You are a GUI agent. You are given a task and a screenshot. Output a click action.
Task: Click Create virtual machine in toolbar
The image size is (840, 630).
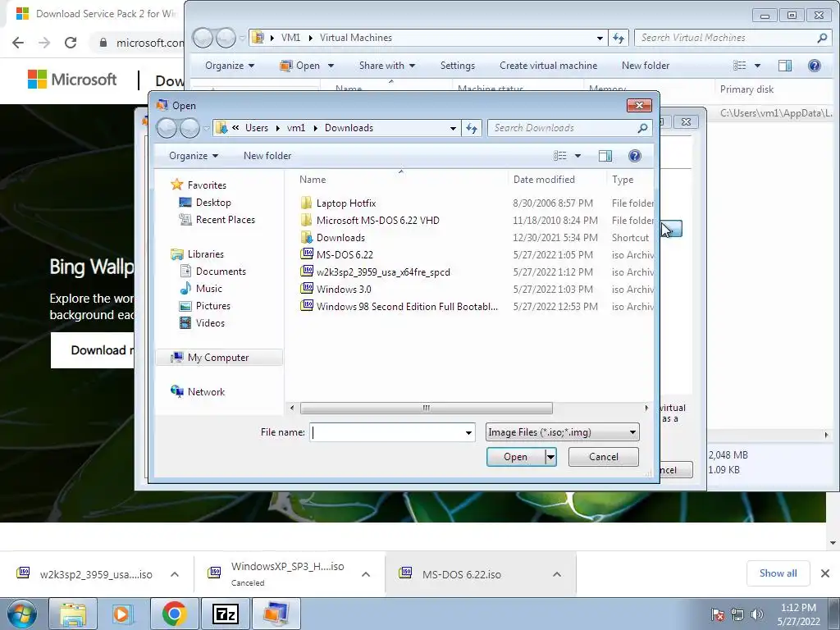pyautogui.click(x=548, y=66)
